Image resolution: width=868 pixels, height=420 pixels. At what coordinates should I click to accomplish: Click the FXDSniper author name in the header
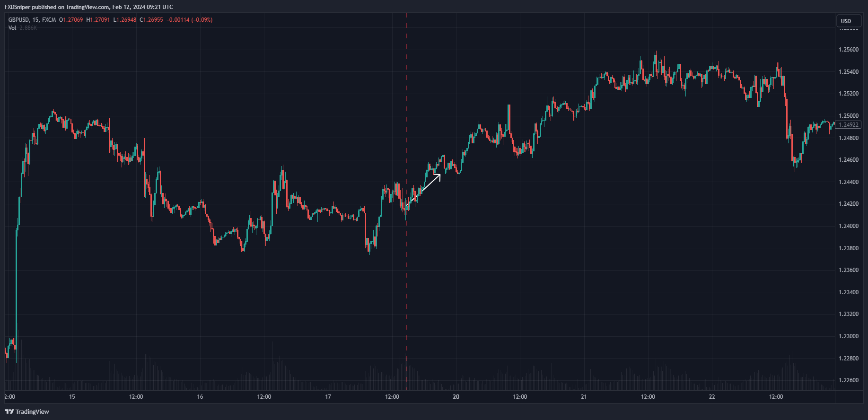click(x=18, y=7)
